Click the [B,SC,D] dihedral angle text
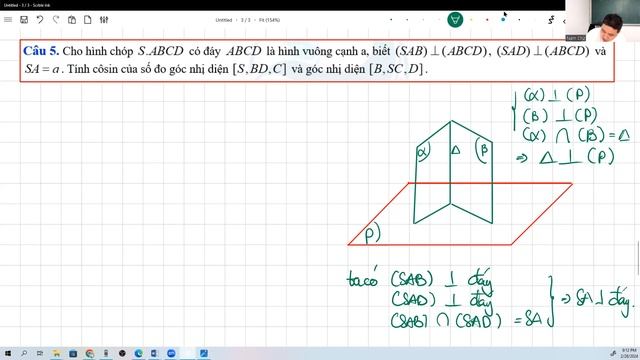 pos(396,69)
